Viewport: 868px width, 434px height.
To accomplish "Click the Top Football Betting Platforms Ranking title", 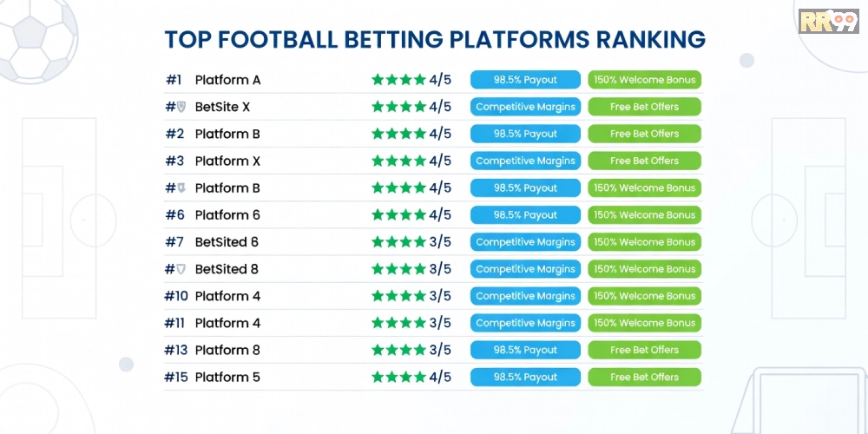I will pyautogui.click(x=434, y=40).
